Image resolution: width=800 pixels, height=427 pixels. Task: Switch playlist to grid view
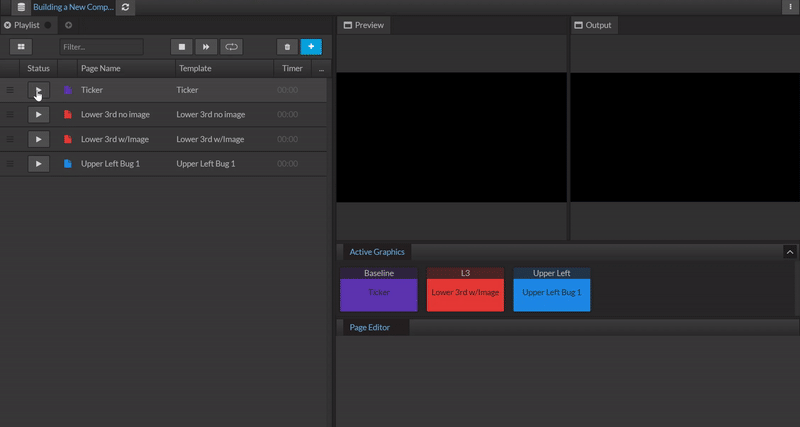20,46
